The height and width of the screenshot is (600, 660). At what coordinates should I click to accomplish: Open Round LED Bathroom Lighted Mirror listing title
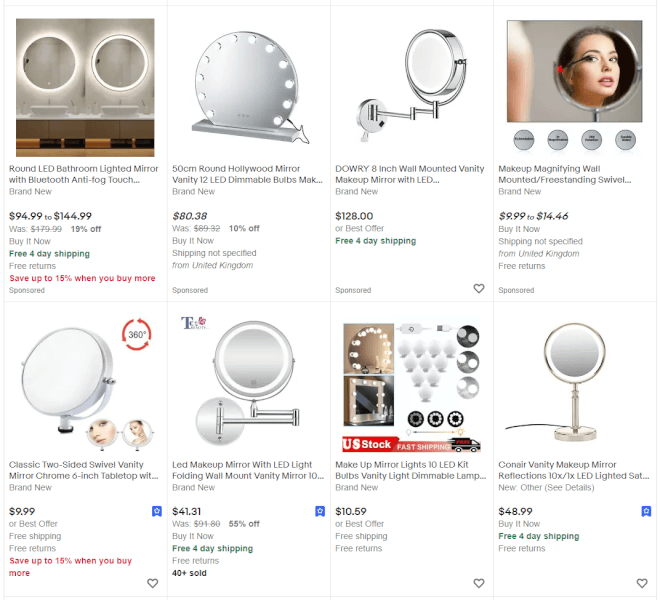(84, 175)
